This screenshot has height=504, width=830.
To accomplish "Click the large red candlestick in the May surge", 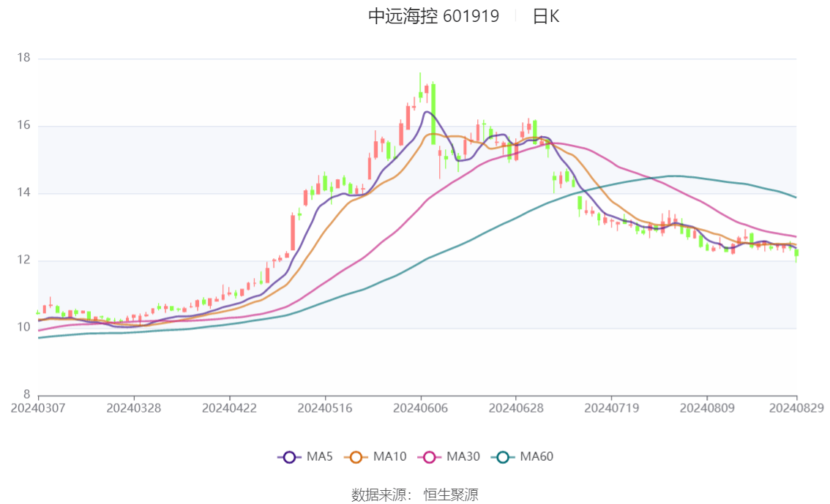I will click(x=293, y=232).
